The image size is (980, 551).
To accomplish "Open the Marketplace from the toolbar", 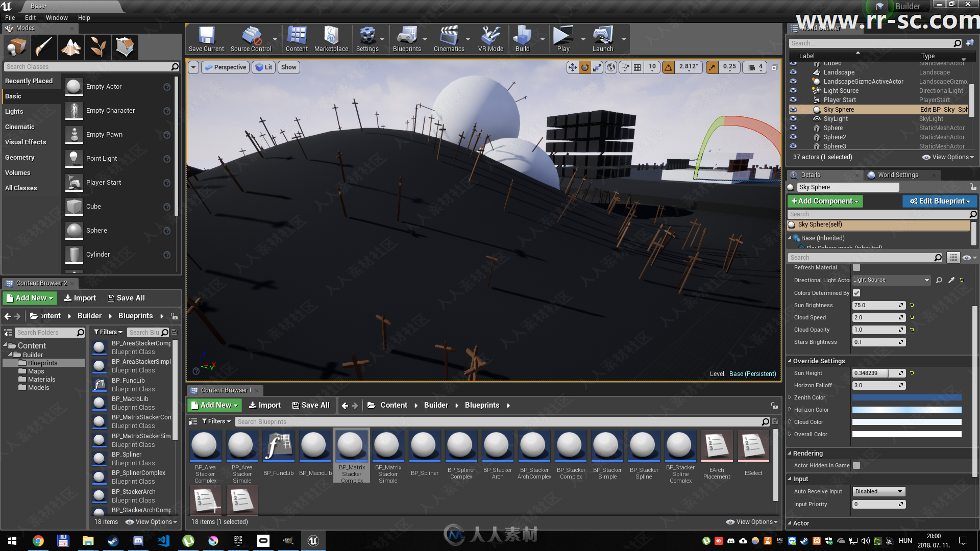I will point(331,39).
